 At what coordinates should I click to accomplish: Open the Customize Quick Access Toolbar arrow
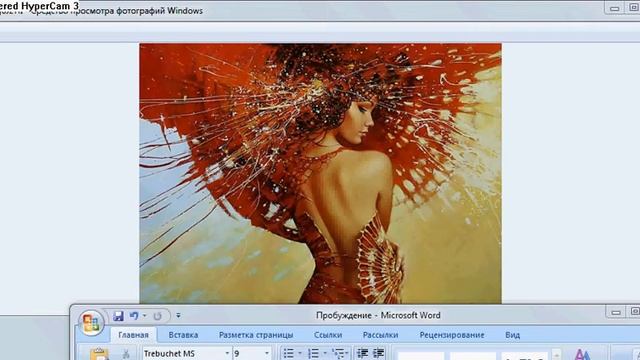coord(178,316)
